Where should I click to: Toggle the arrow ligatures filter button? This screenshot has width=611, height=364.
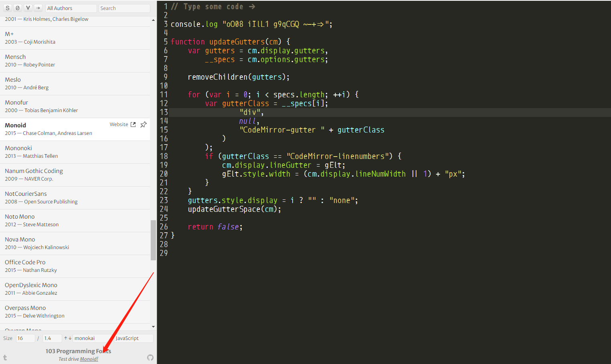38,8
